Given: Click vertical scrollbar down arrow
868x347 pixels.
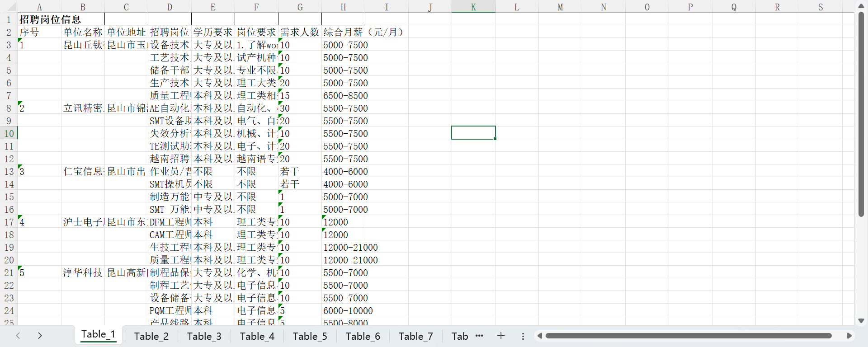Looking at the screenshot, I should (x=861, y=321).
